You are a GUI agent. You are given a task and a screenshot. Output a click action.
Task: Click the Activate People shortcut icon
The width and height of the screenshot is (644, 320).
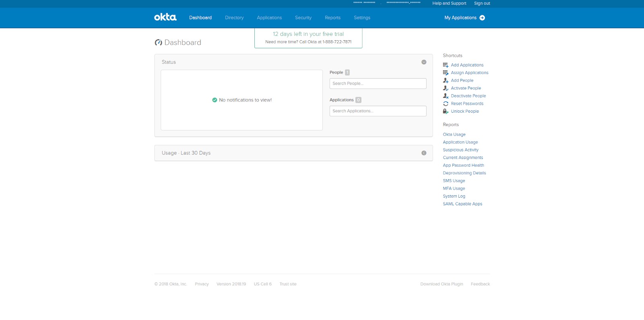click(x=446, y=88)
